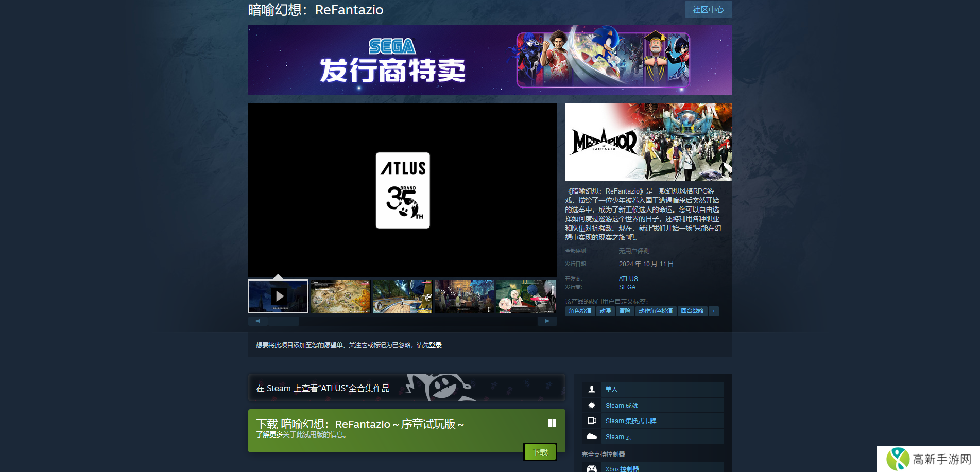The height and width of the screenshot is (472, 980).
Task: Select the 角色扮演 tag
Action: pyautogui.click(x=580, y=311)
